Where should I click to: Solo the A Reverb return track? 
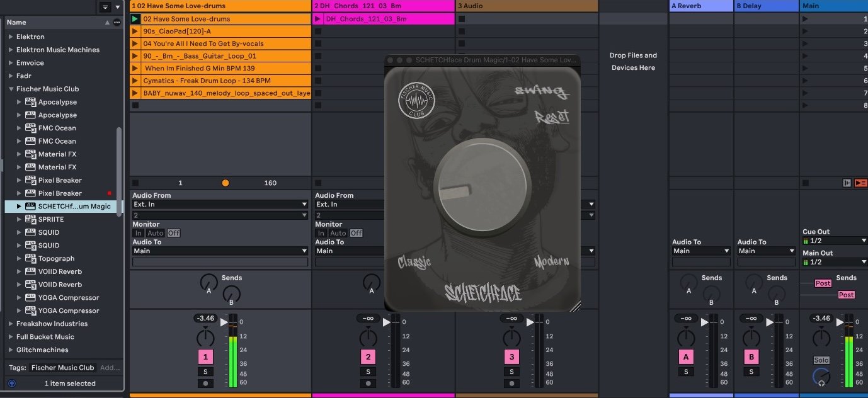coord(686,372)
